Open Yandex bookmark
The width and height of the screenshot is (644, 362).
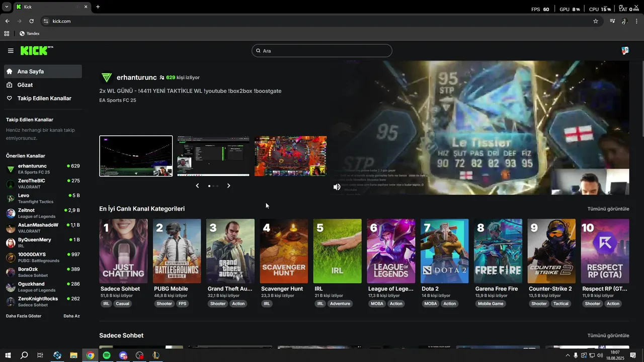29,34
